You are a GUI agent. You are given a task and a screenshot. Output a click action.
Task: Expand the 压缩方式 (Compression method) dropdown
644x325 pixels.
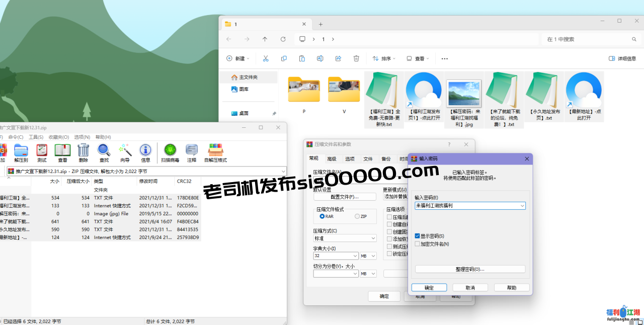pos(373,238)
